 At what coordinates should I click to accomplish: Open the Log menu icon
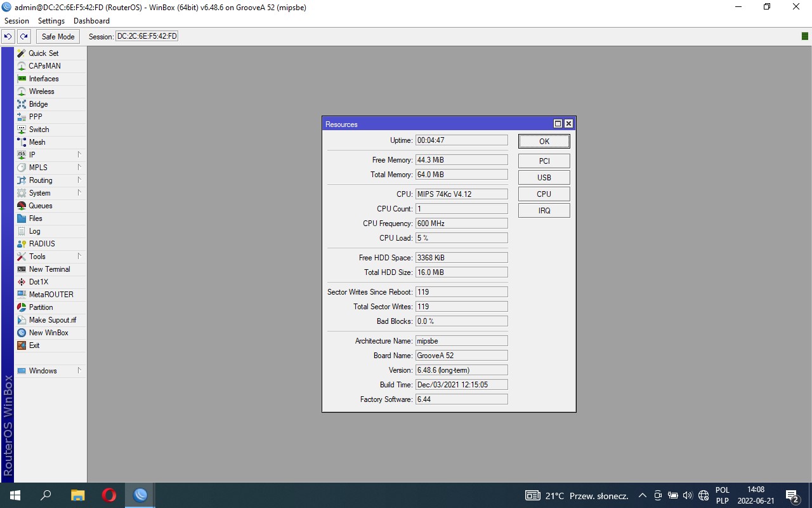[x=22, y=231]
